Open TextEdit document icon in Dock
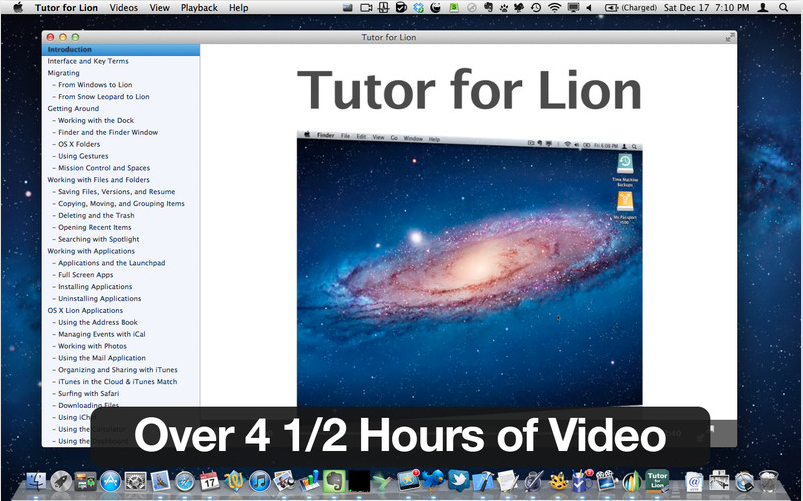 (x=508, y=482)
